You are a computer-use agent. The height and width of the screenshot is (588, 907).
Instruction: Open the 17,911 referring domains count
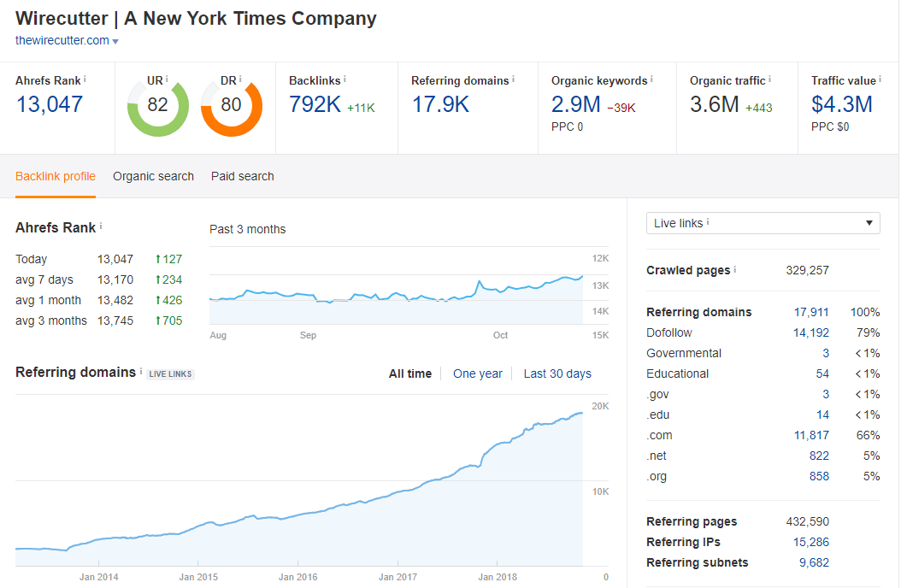(811, 312)
